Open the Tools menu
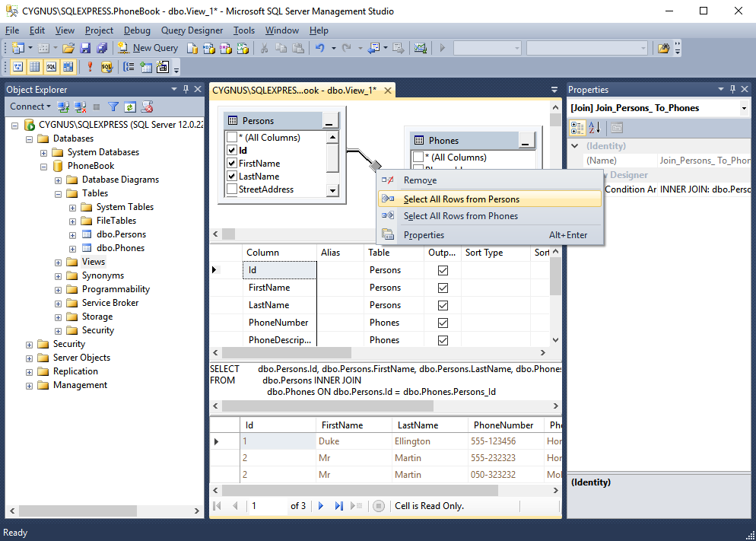This screenshot has height=541, width=756. point(244,30)
